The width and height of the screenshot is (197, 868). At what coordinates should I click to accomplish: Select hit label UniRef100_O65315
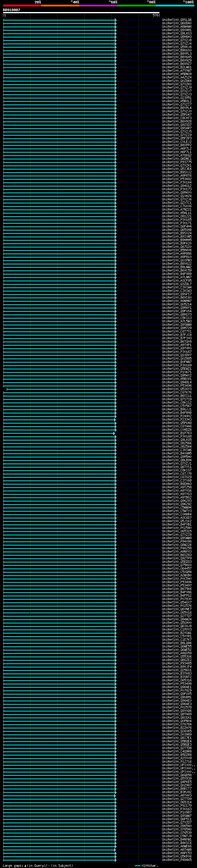(177, 531)
